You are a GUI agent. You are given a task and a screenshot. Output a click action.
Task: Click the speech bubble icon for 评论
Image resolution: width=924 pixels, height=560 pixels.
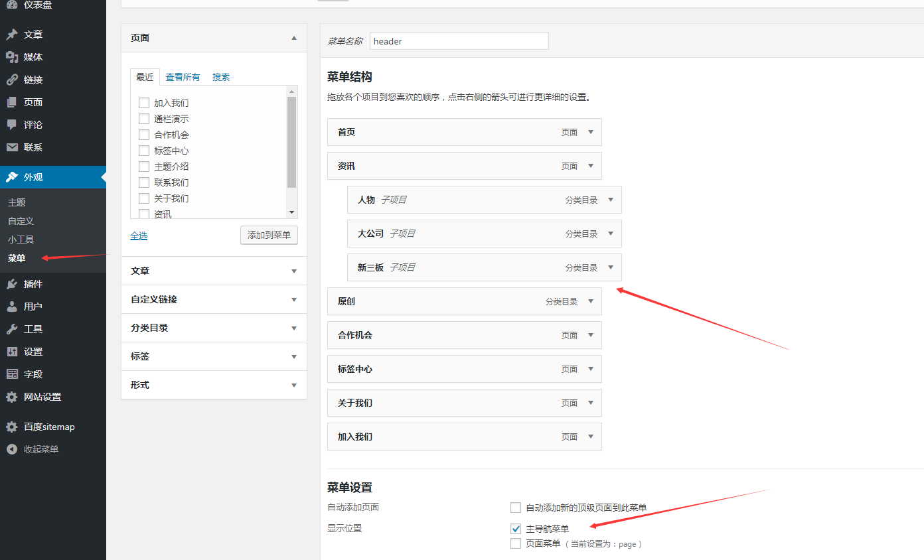(x=12, y=125)
